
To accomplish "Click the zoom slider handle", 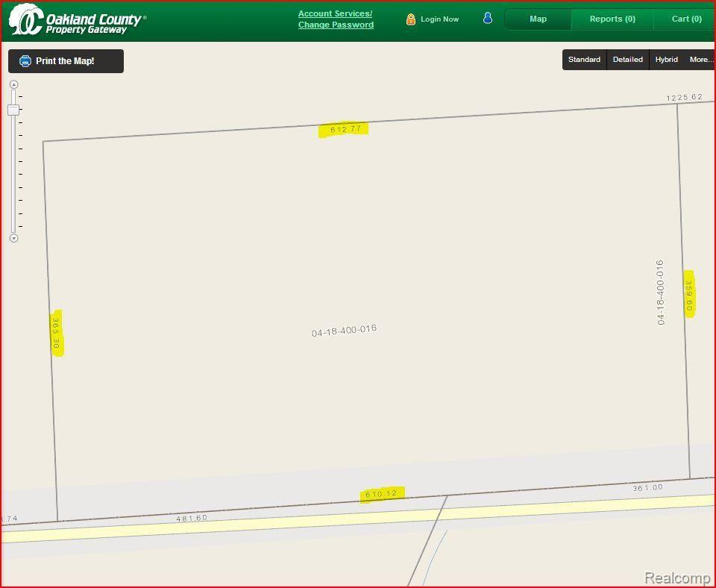I will point(13,110).
